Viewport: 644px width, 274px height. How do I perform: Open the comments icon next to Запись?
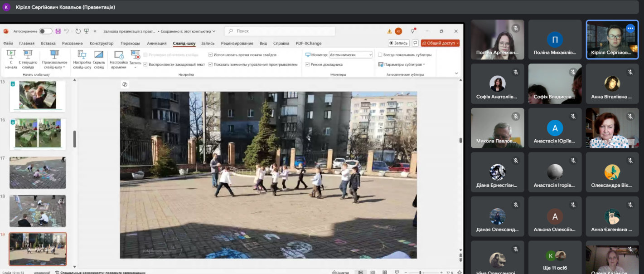(x=415, y=43)
